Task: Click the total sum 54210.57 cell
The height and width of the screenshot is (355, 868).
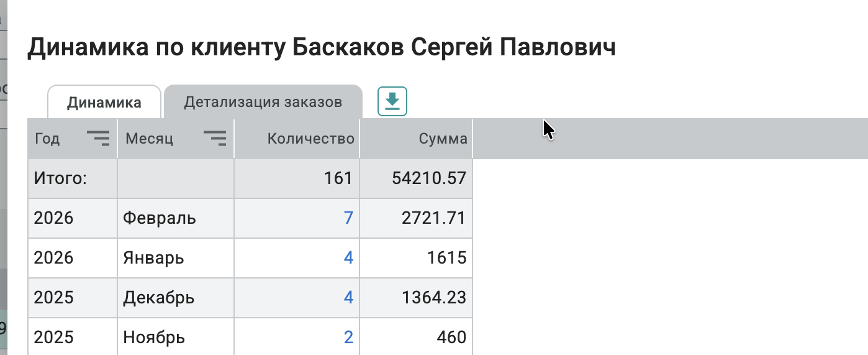Action: coord(428,178)
